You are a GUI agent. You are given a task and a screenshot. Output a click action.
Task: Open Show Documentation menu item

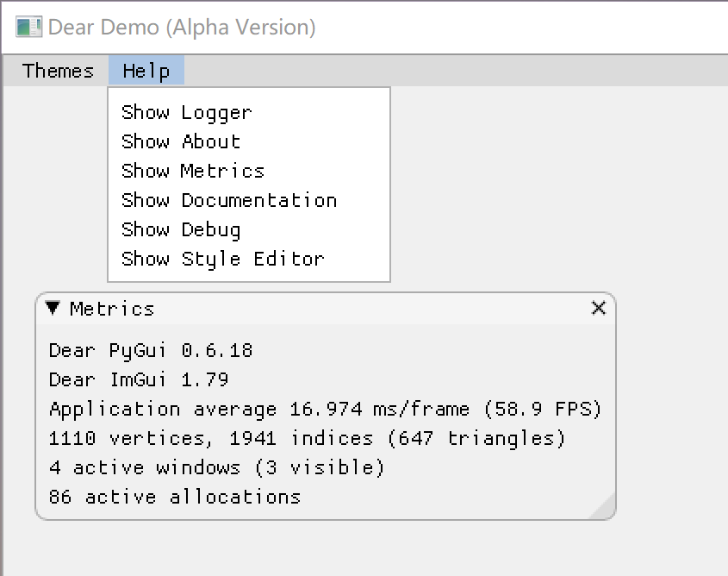coord(229,200)
